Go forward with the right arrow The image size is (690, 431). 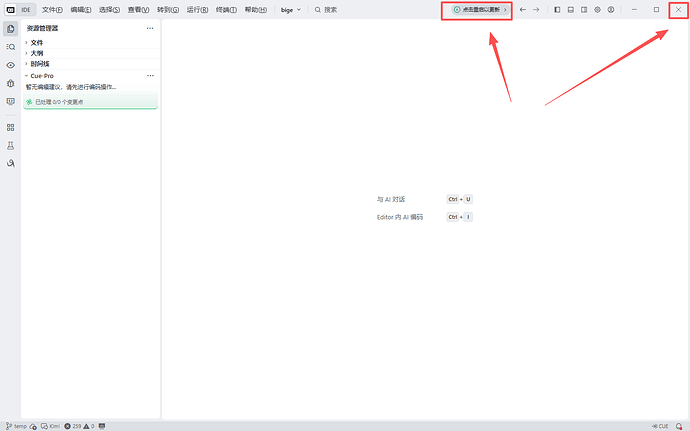536,10
